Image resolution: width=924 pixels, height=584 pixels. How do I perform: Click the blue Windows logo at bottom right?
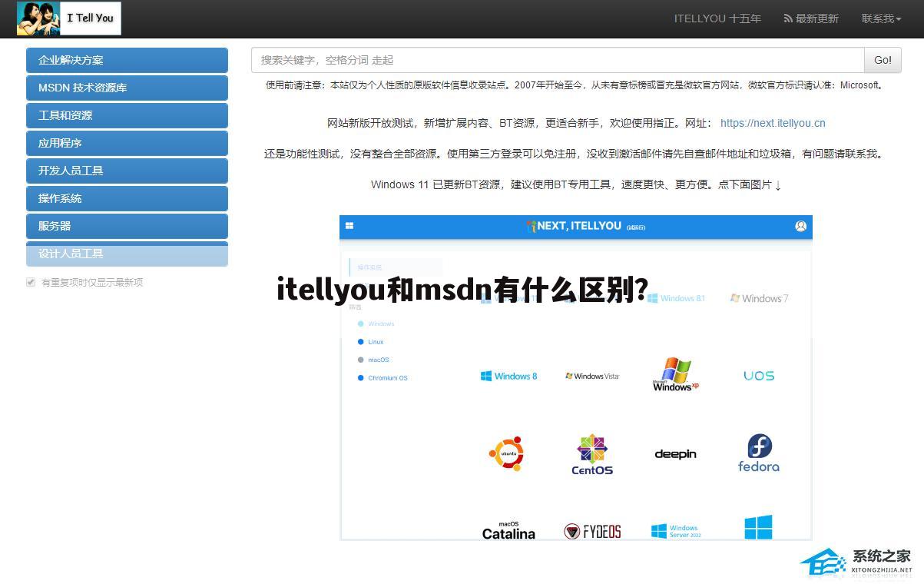coord(758,527)
